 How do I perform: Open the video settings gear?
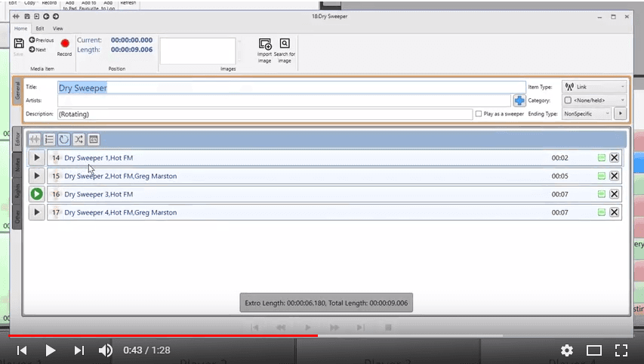pos(567,350)
